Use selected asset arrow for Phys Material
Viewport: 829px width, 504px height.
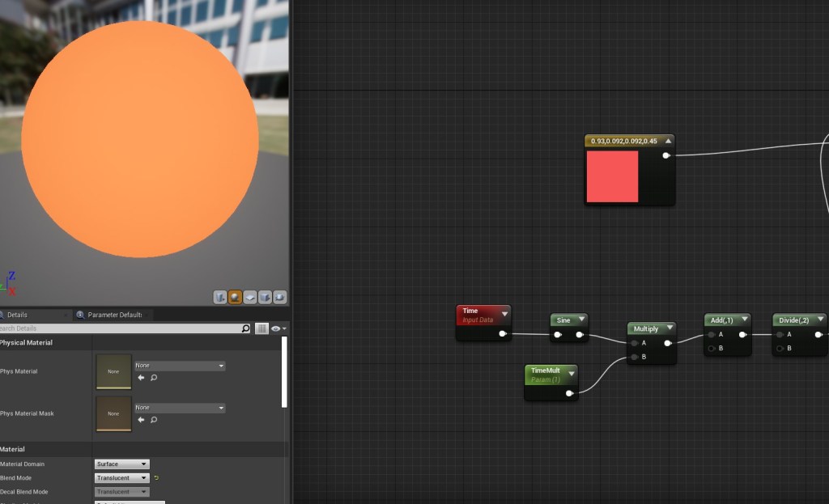tap(141, 378)
